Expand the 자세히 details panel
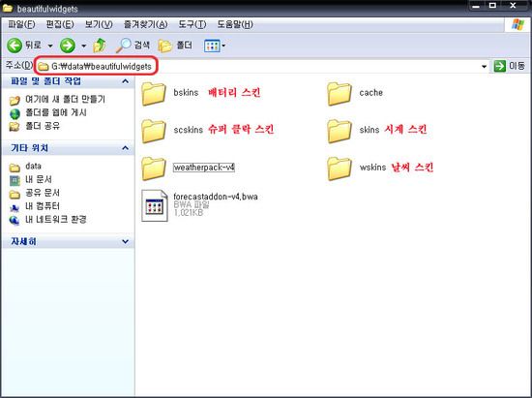The image size is (532, 398). point(125,241)
